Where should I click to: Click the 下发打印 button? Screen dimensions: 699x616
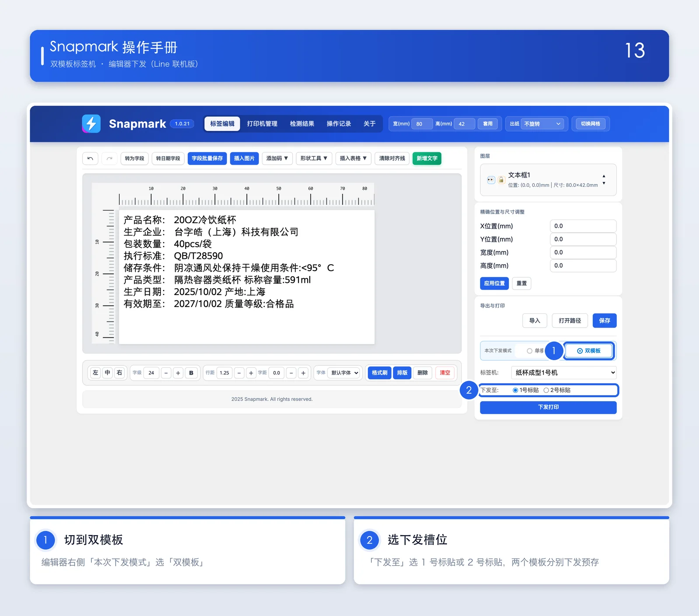click(548, 407)
